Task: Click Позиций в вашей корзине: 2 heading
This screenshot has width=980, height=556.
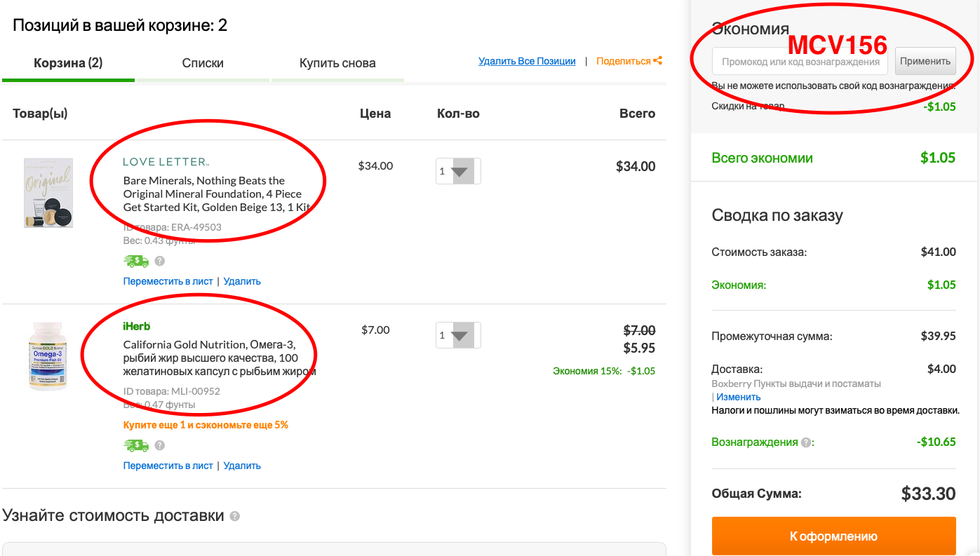Action: tap(120, 26)
